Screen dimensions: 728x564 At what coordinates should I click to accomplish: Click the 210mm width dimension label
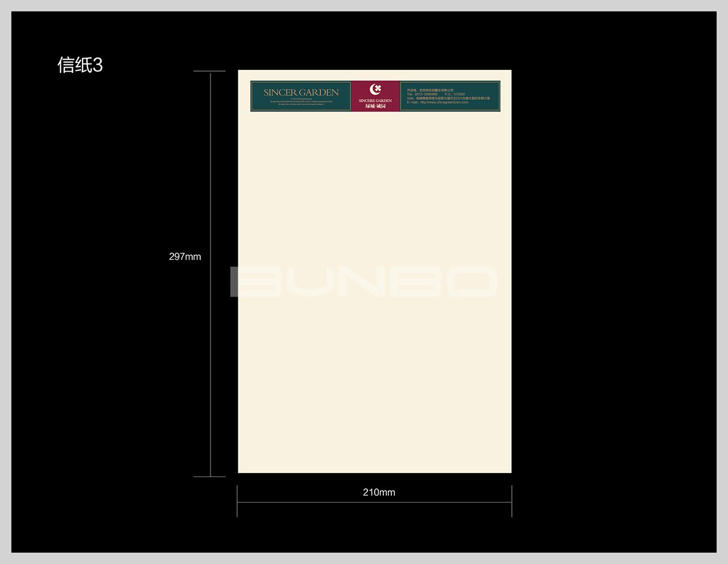tap(379, 492)
